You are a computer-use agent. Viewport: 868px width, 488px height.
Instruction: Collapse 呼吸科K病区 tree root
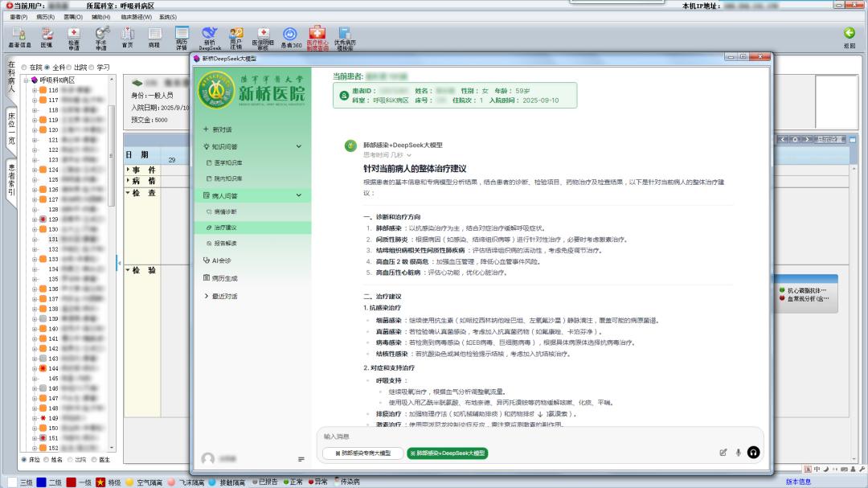26,80
